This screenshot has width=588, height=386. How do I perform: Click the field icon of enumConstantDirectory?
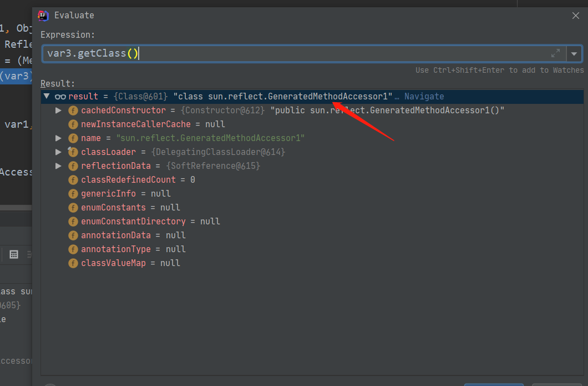(73, 222)
